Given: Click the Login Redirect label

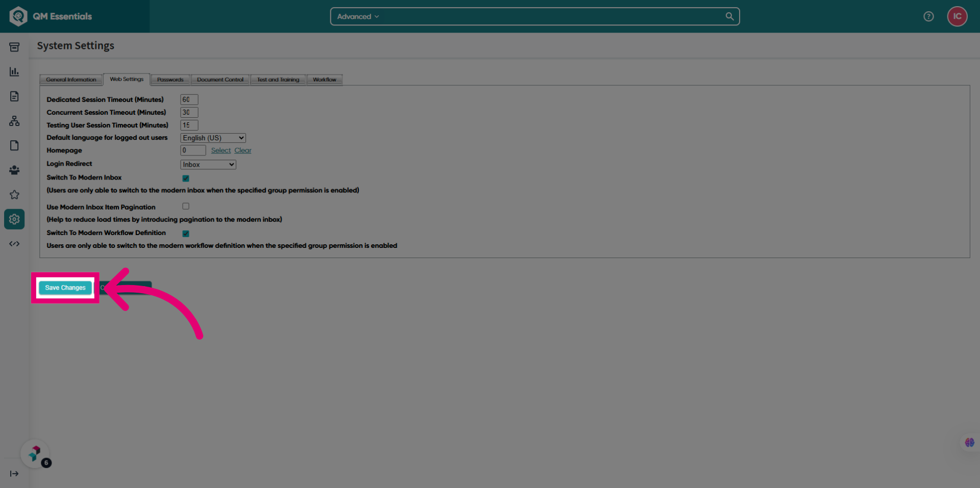Looking at the screenshot, I should click(69, 164).
